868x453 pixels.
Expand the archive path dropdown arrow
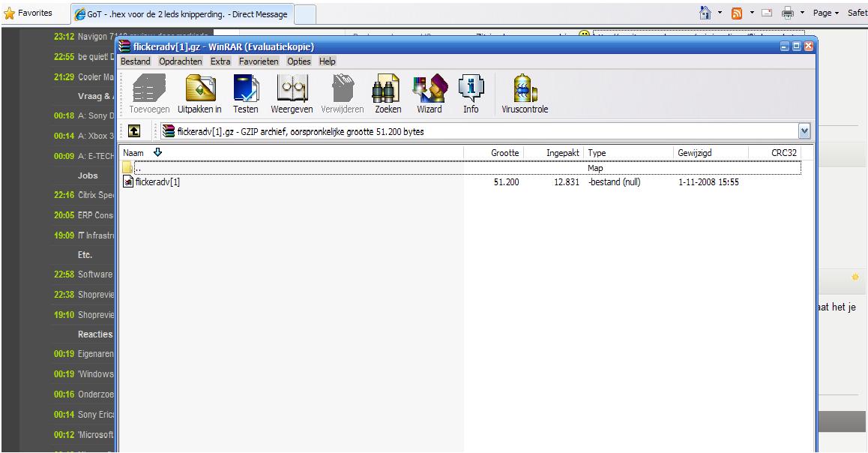pos(804,132)
